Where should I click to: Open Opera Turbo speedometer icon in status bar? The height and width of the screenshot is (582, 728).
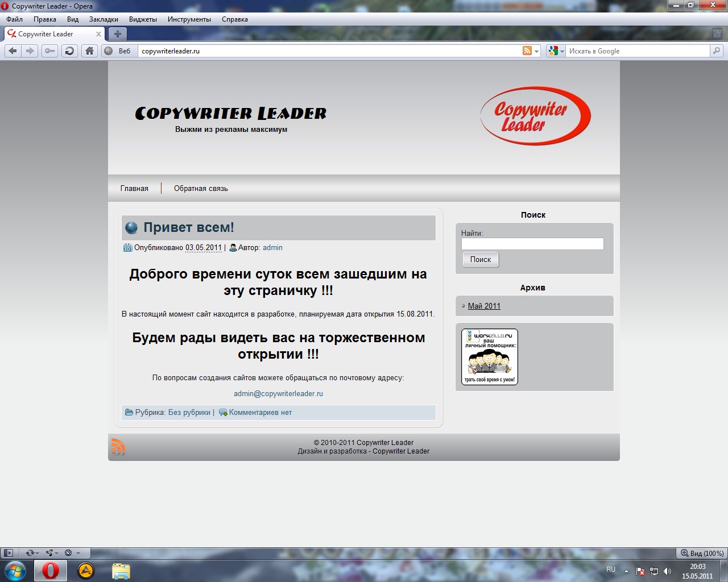[68, 552]
